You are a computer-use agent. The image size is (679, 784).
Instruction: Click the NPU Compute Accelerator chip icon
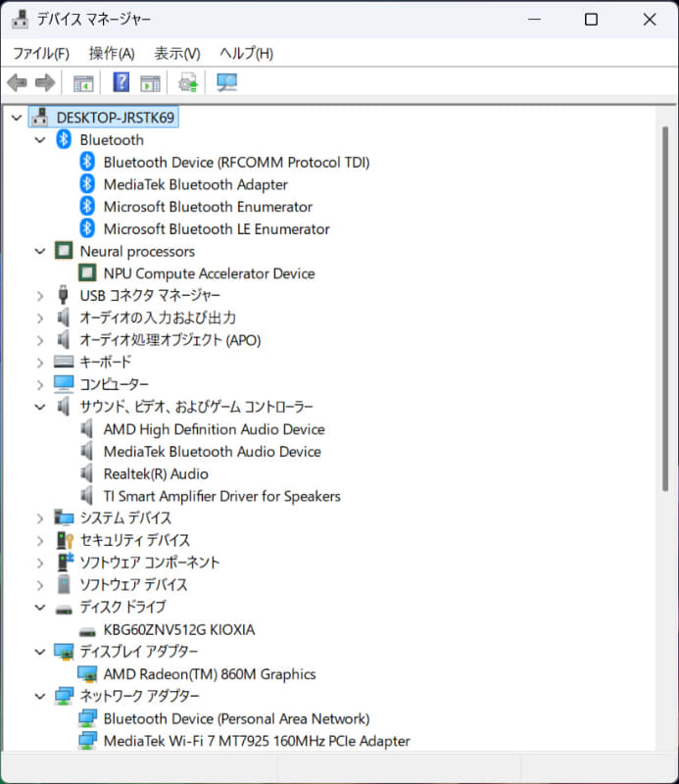[x=87, y=273]
